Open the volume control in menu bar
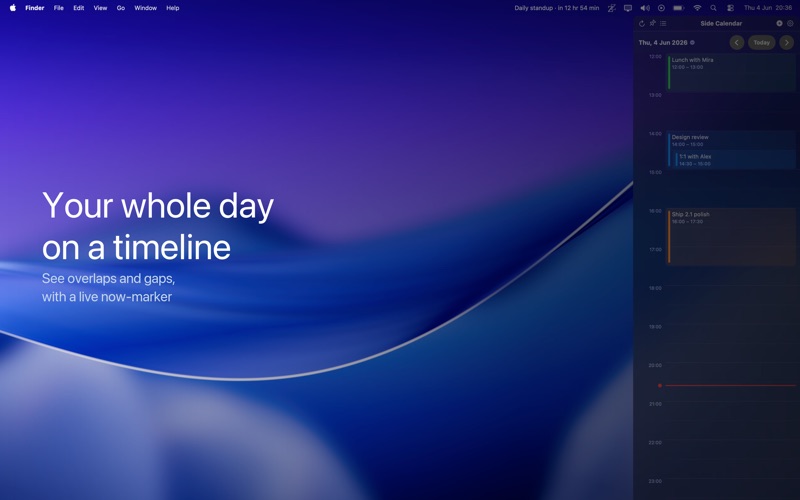The height and width of the screenshot is (500, 800). 645,8
